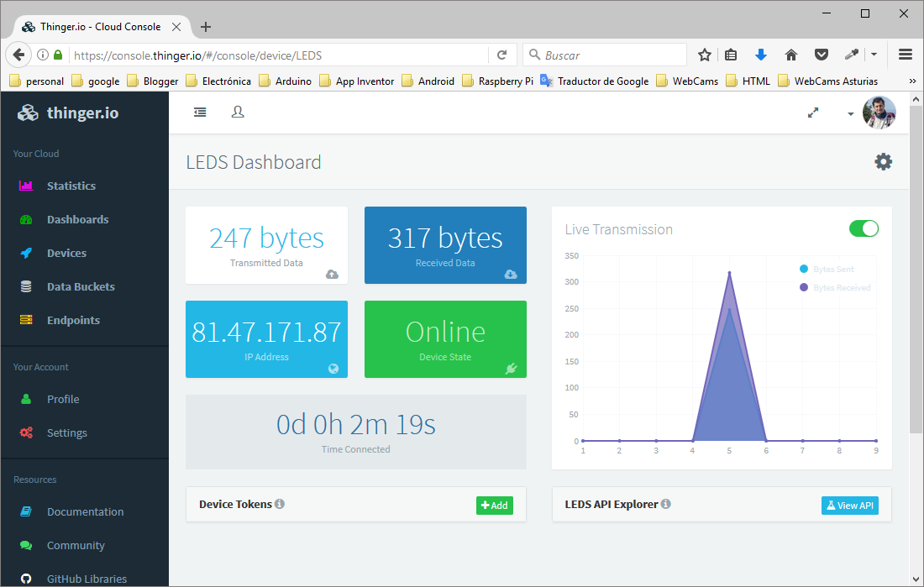The width and height of the screenshot is (924, 587).
Task: Click the globe icon on IP Address card
Action: (x=333, y=369)
